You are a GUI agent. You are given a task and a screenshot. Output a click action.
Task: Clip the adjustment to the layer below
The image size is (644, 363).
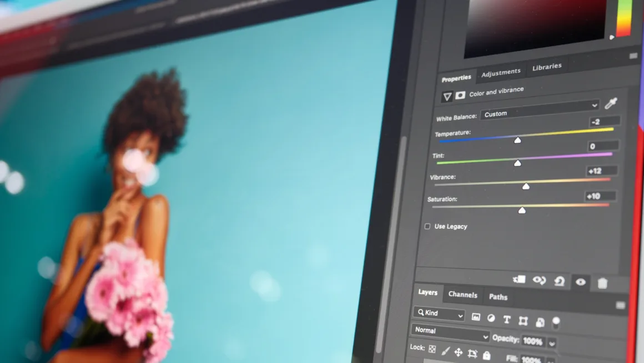click(x=519, y=281)
